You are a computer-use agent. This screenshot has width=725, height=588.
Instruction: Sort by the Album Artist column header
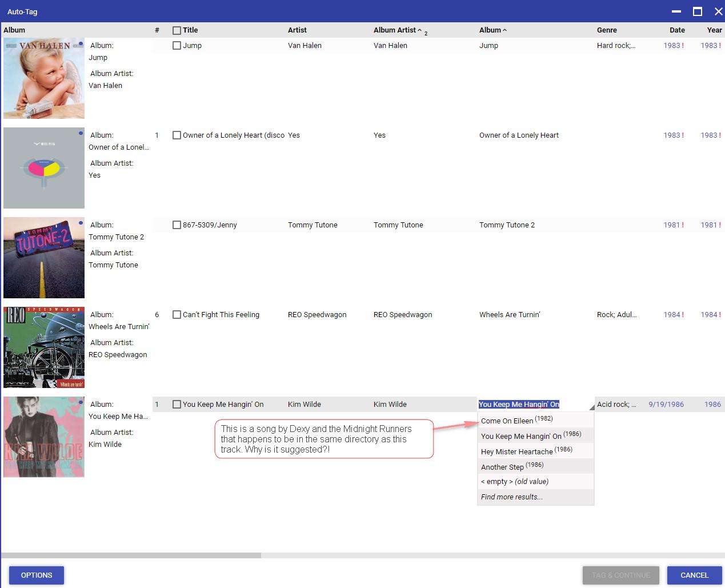point(395,30)
